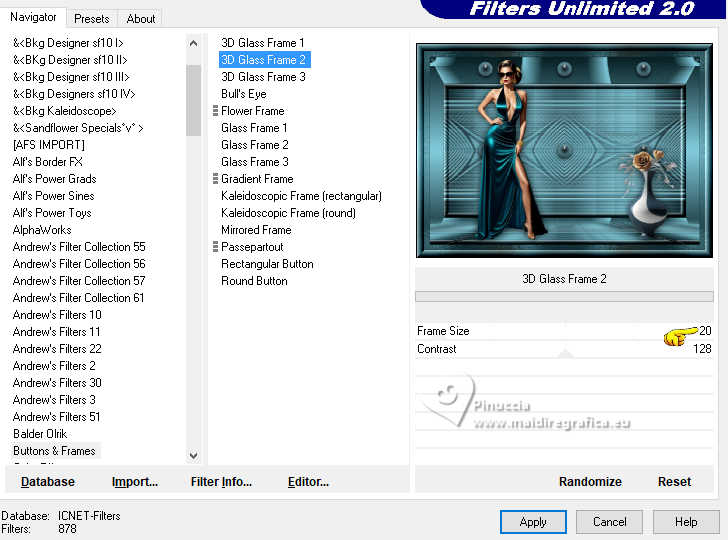Select Andrew's Filter Collection 61
Screen dimensions: 728x540
78,298
